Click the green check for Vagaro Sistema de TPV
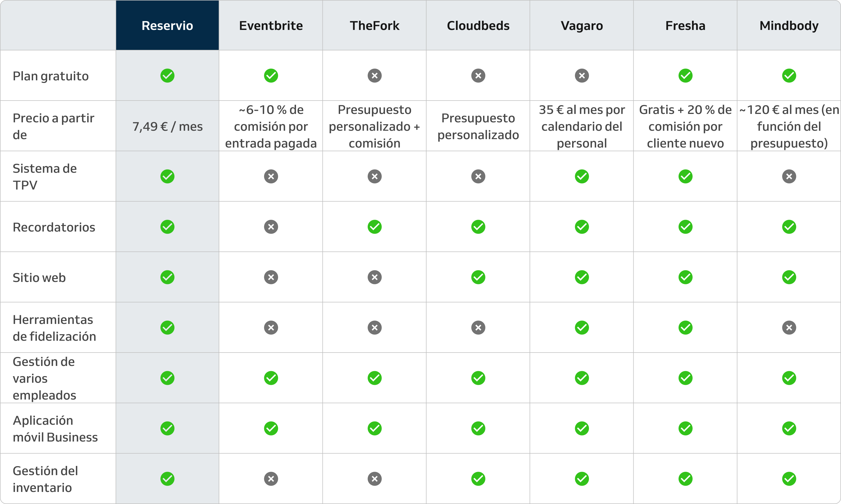This screenshot has height=504, width=841. click(582, 176)
